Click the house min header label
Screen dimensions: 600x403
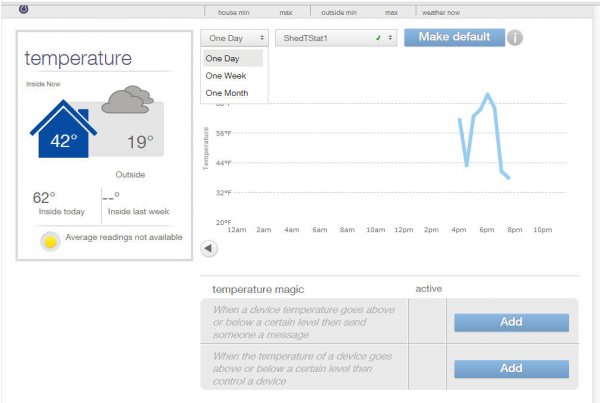pyautogui.click(x=233, y=13)
